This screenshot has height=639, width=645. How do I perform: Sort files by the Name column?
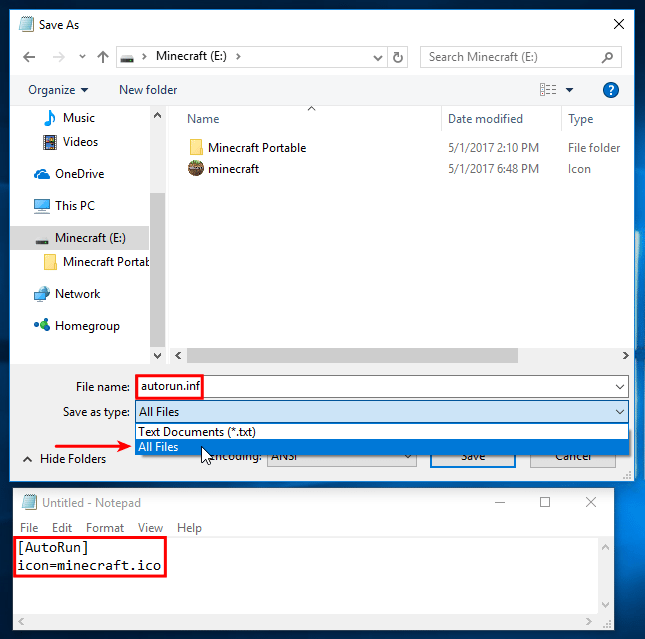pyautogui.click(x=203, y=119)
